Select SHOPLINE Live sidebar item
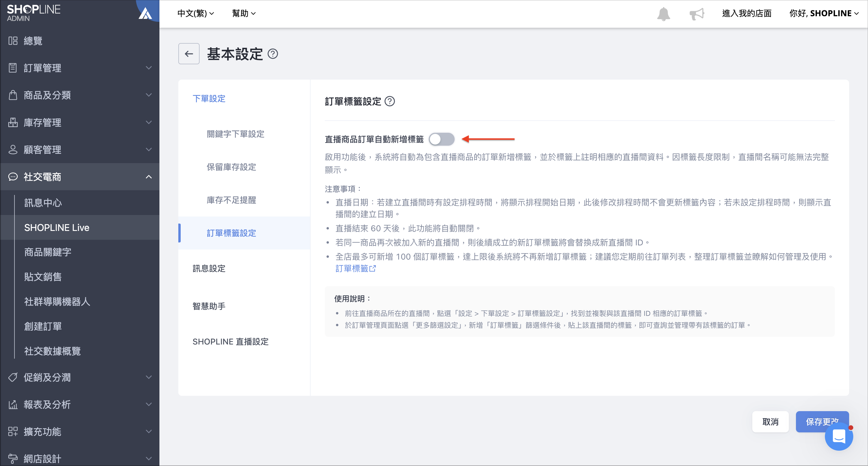 [x=80, y=228]
